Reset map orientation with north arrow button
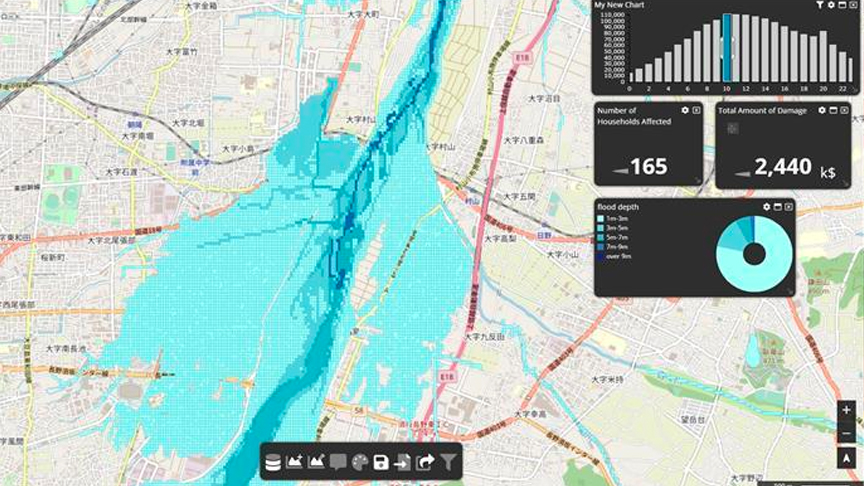 pos(846,458)
